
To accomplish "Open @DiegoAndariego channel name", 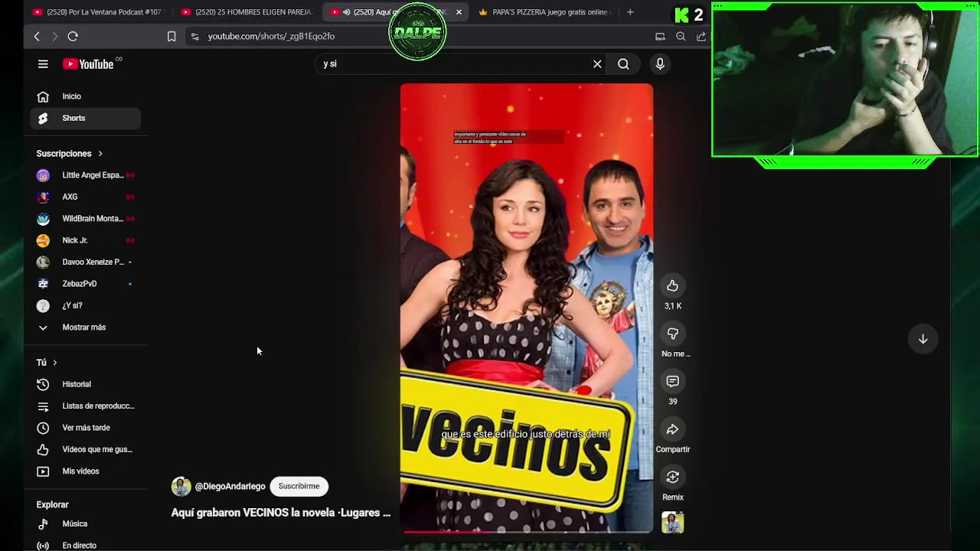I will tap(230, 487).
